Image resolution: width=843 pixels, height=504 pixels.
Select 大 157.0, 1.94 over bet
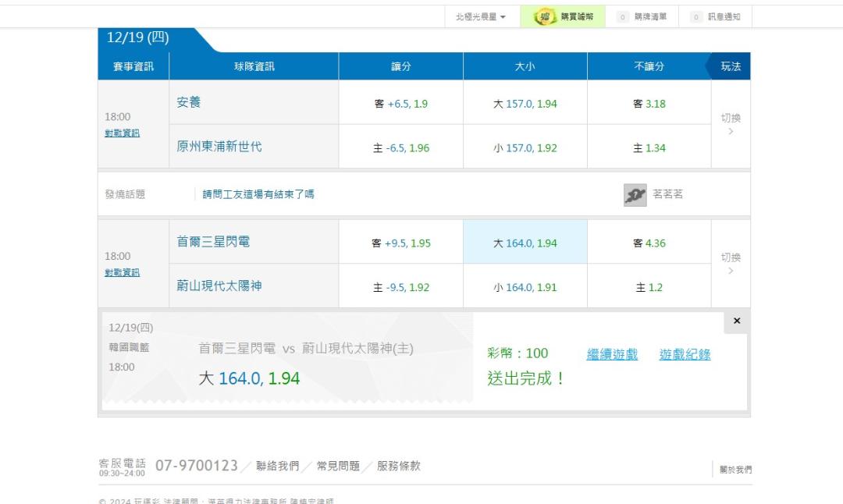pos(525,103)
